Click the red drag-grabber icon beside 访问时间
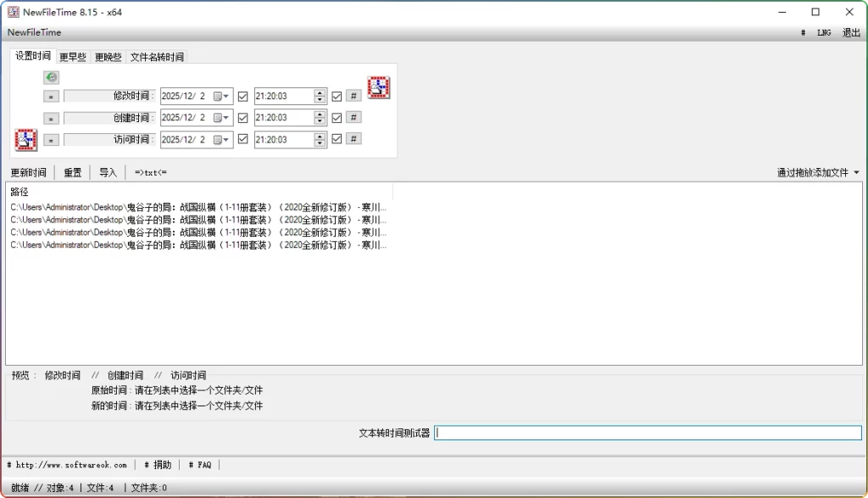Image resolution: width=868 pixels, height=498 pixels. 25,140
